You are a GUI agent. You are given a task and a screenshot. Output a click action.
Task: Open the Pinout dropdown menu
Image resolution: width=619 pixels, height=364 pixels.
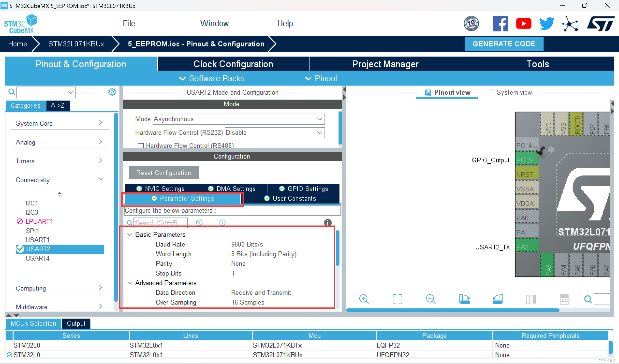[321, 78]
